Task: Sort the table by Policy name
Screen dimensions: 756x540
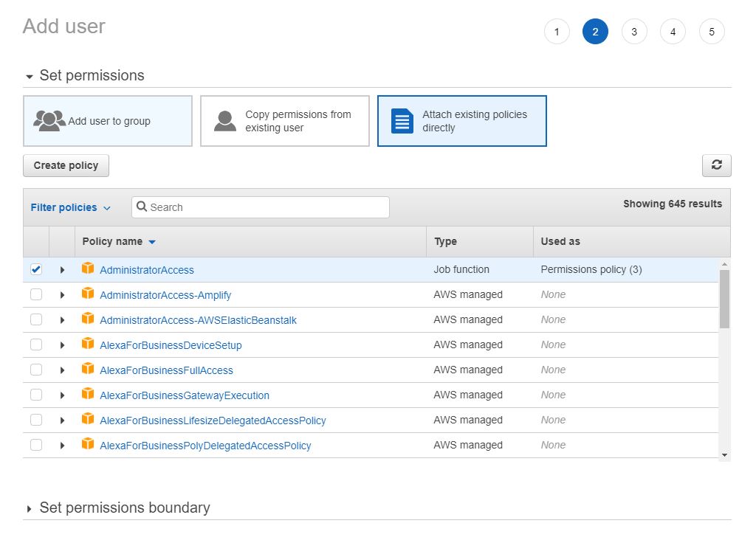Action: (119, 241)
